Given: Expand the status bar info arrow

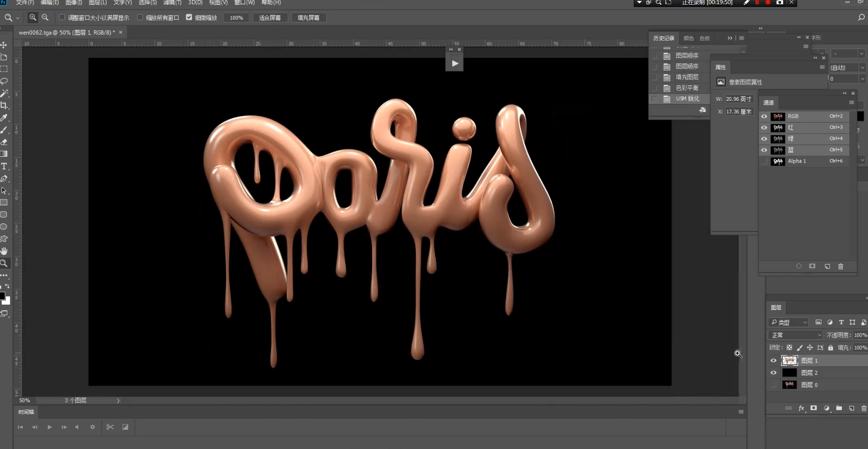Looking at the screenshot, I should (x=118, y=400).
